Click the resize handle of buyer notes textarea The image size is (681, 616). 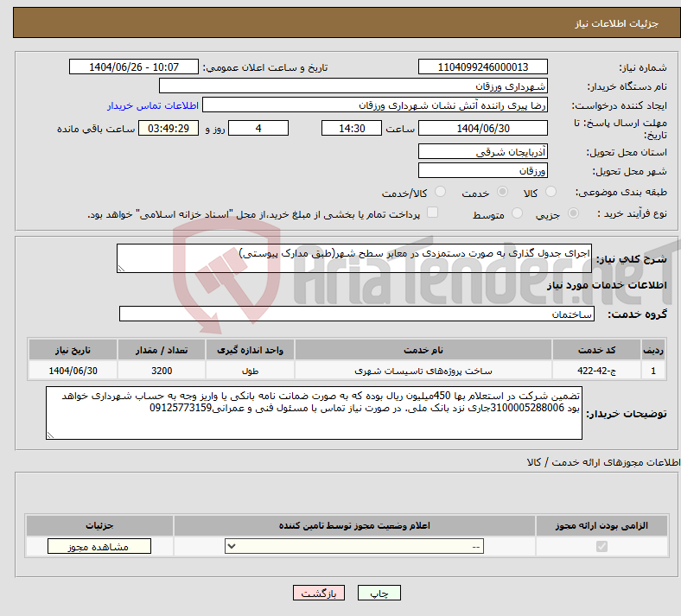coord(50,435)
